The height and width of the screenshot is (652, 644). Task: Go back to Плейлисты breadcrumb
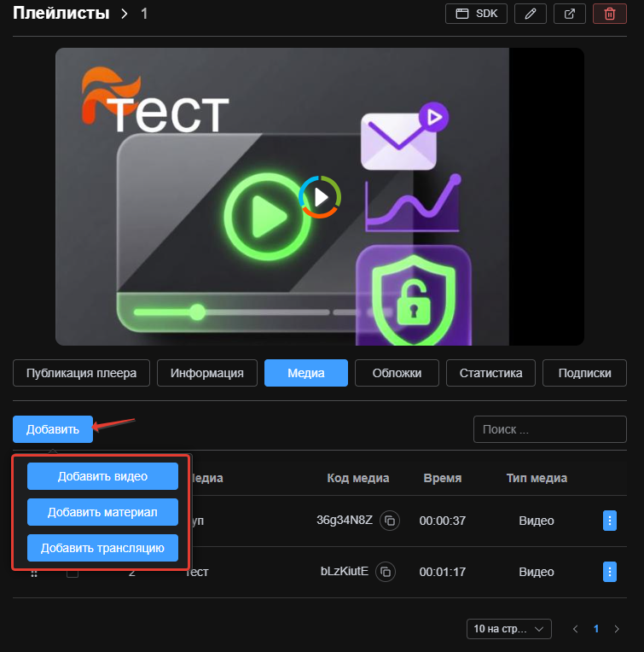click(61, 14)
